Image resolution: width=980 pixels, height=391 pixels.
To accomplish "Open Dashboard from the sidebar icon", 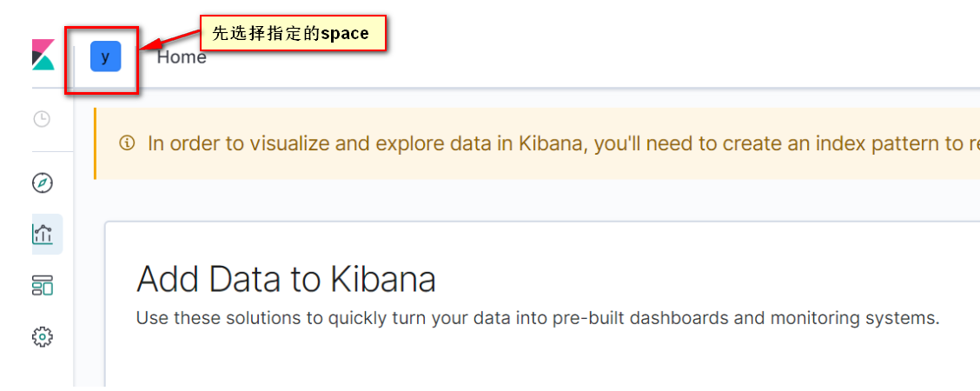I will [43, 286].
